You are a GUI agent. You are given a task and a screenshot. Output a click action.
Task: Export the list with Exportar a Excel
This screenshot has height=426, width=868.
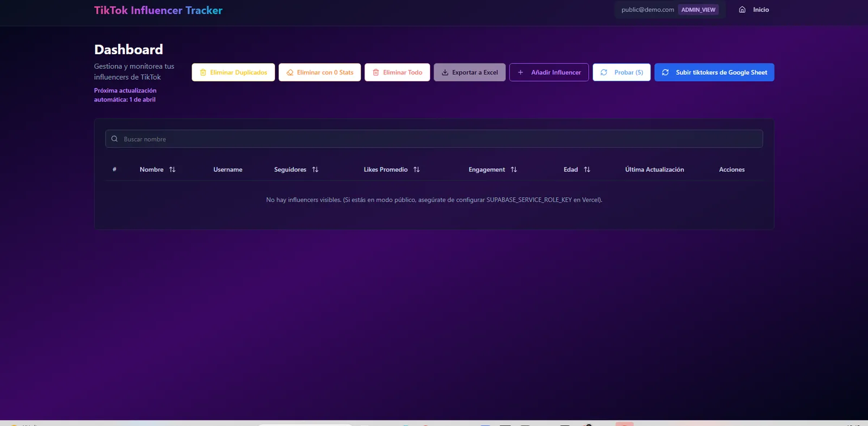(470, 72)
